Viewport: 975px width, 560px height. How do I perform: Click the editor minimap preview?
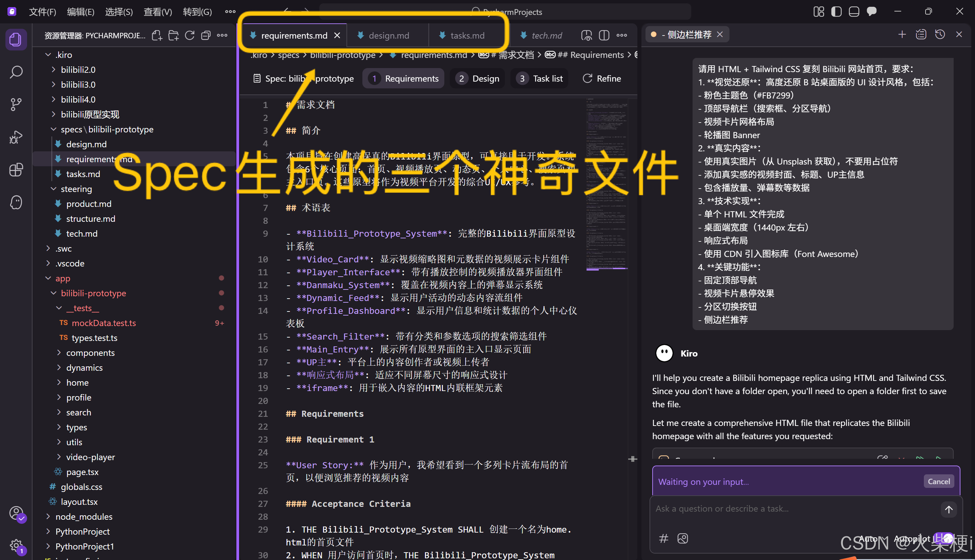pos(607,185)
